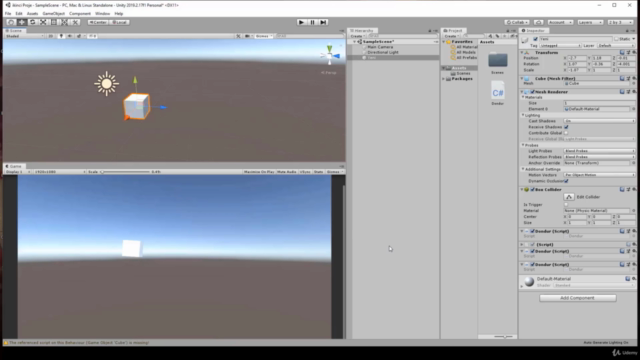This screenshot has width=640, height=360.
Task: Toggle the Center pivot mode button
Action: coord(98,22)
